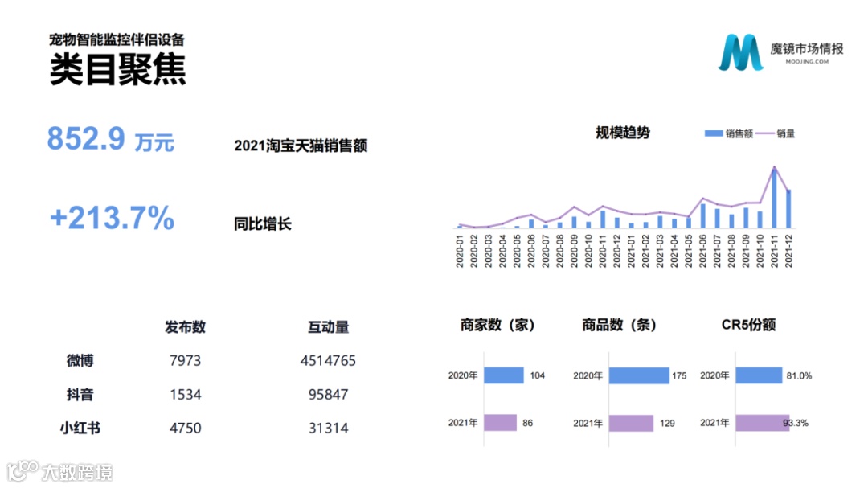Click the CR5份额 chart title
The width and height of the screenshot is (868, 488).
click(x=748, y=325)
